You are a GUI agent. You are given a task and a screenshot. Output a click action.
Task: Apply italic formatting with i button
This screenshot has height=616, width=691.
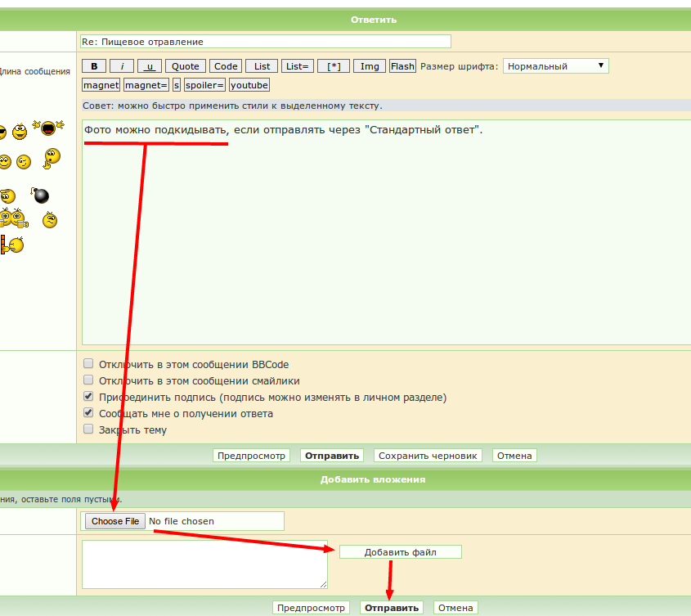[x=122, y=66]
